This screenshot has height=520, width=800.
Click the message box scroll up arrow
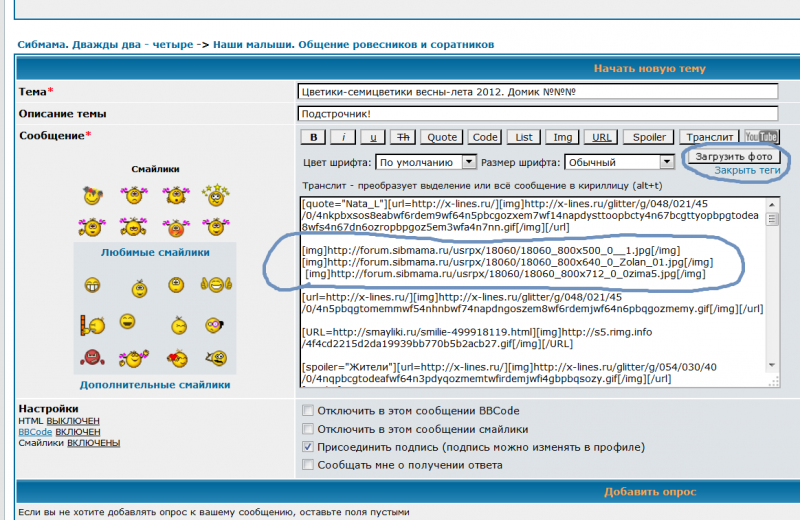click(772, 205)
